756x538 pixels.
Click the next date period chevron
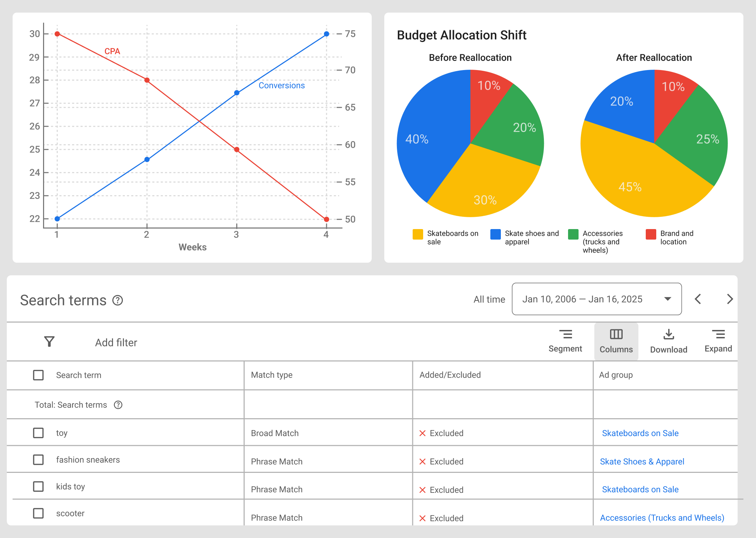[x=729, y=299]
